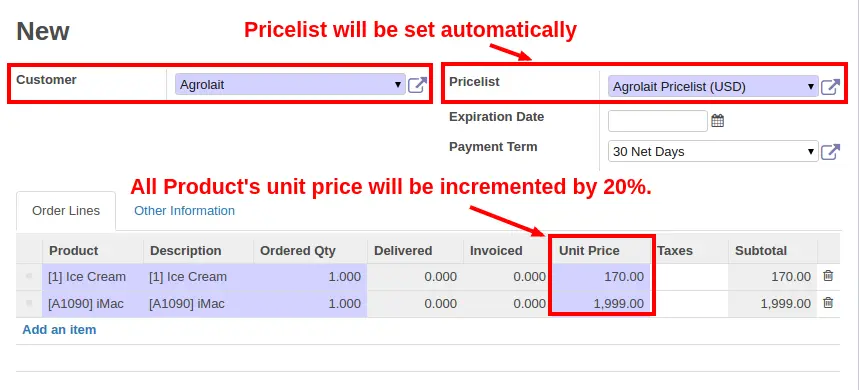Sort by the Product column header

(x=73, y=251)
